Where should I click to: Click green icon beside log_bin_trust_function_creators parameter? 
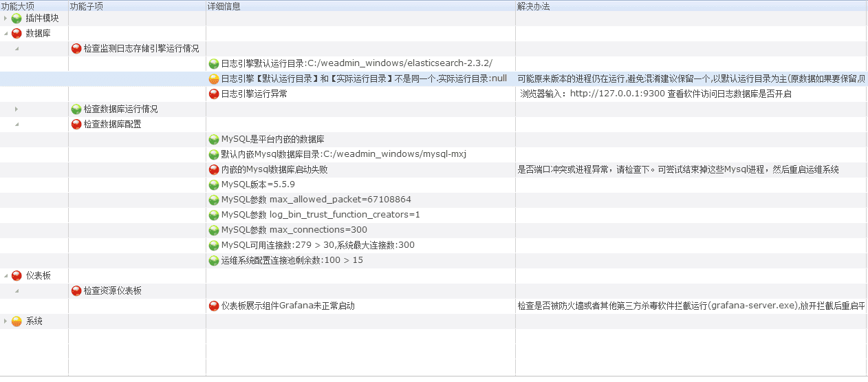[214, 215]
